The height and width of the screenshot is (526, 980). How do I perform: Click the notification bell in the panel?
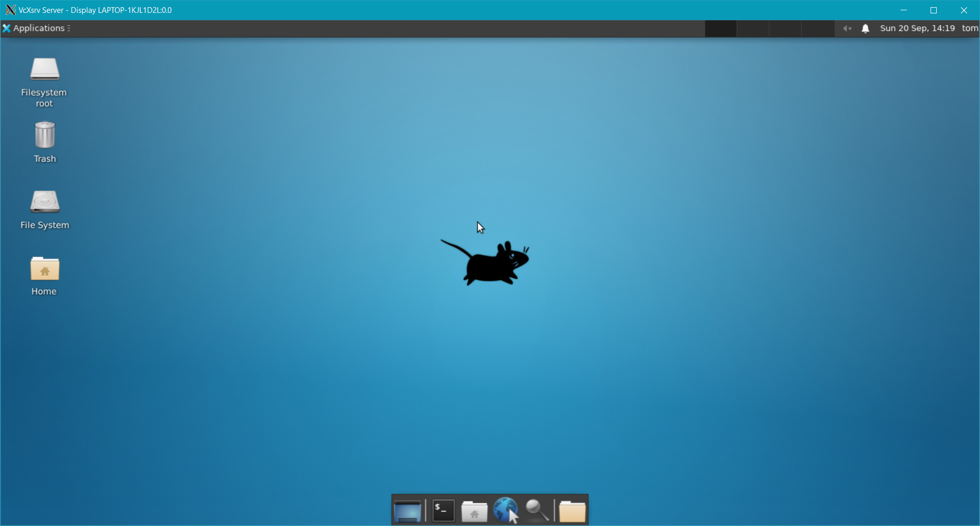(x=865, y=28)
